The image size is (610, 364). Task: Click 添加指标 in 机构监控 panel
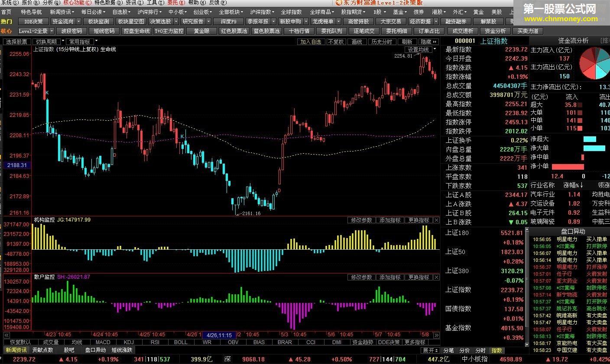[x=390, y=220]
